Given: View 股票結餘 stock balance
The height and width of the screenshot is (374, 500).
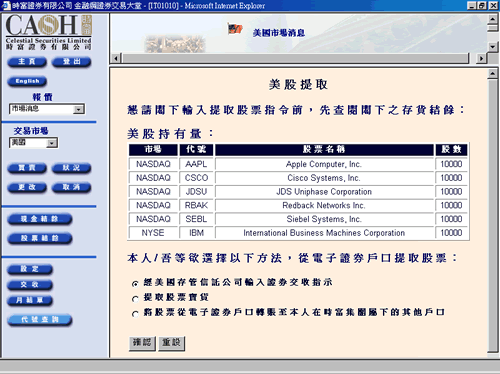Looking at the screenshot, I should tap(40, 238).
